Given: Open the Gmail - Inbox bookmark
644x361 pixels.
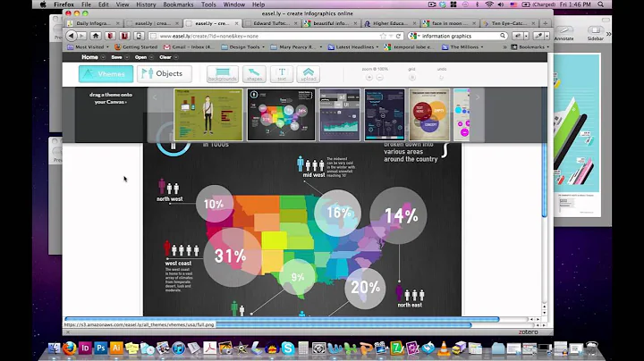Looking at the screenshot, I should pyautogui.click(x=189, y=47).
